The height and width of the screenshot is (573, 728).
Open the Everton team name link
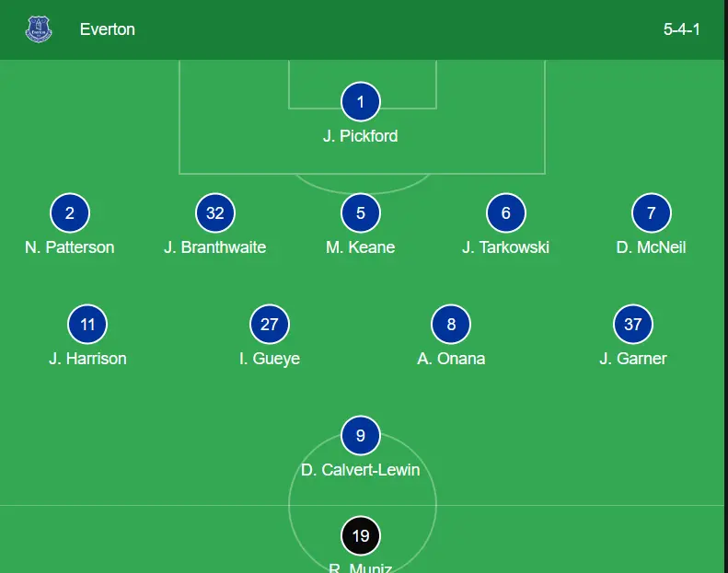tap(108, 29)
